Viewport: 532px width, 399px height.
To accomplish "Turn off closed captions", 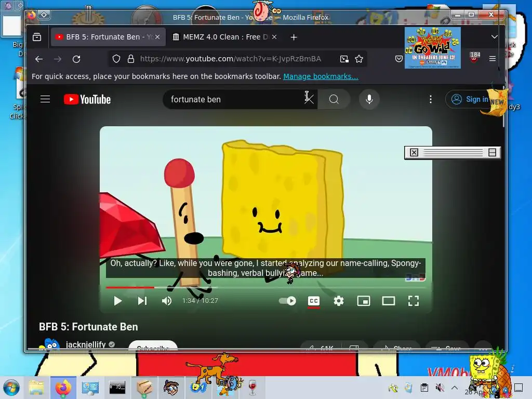I will pyautogui.click(x=314, y=301).
